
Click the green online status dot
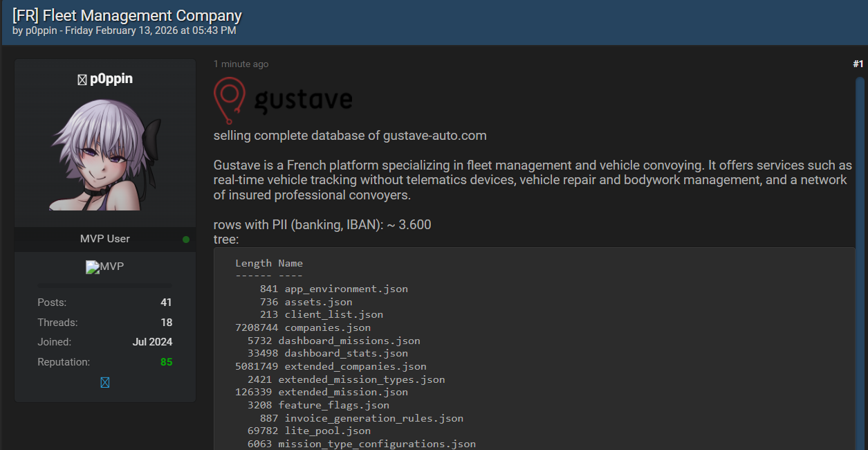click(x=186, y=240)
